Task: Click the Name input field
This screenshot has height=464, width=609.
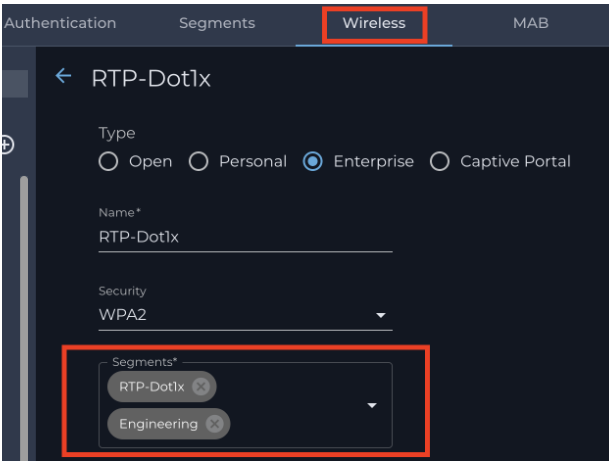Action: 245,237
